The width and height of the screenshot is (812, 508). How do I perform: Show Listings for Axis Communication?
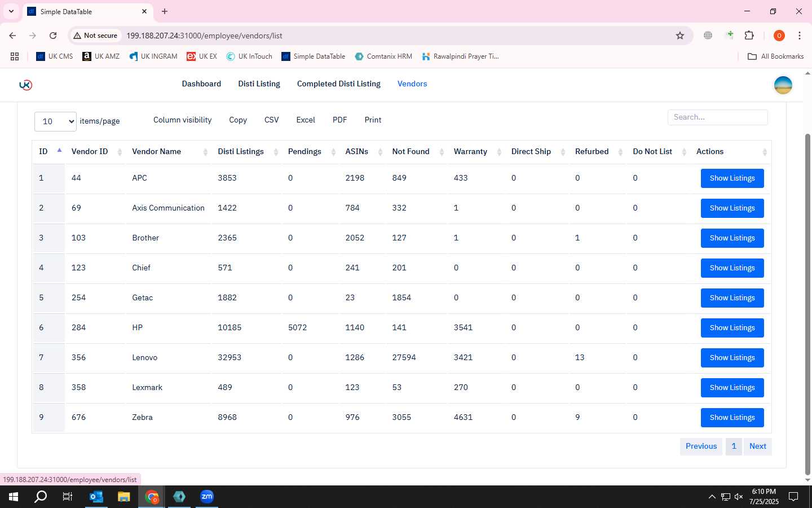[732, 208]
